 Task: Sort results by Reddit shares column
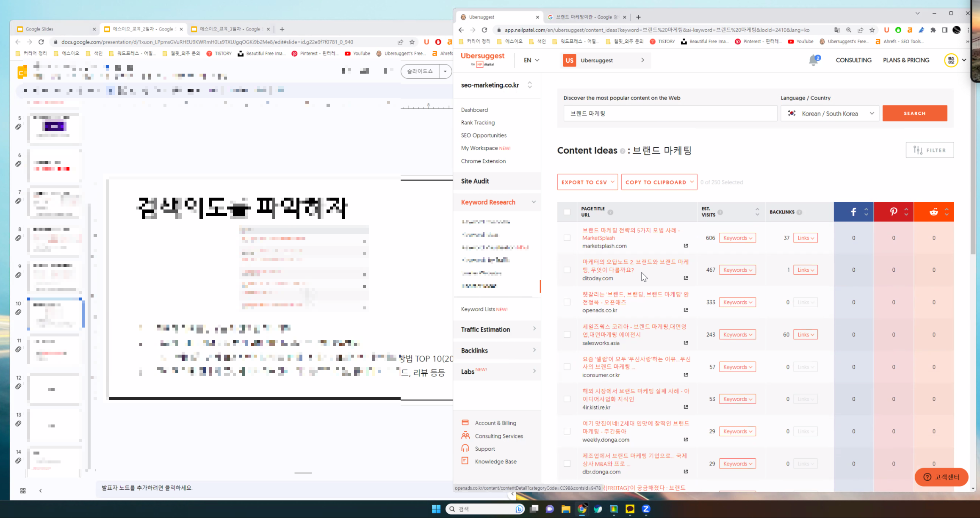pyautogui.click(x=947, y=212)
